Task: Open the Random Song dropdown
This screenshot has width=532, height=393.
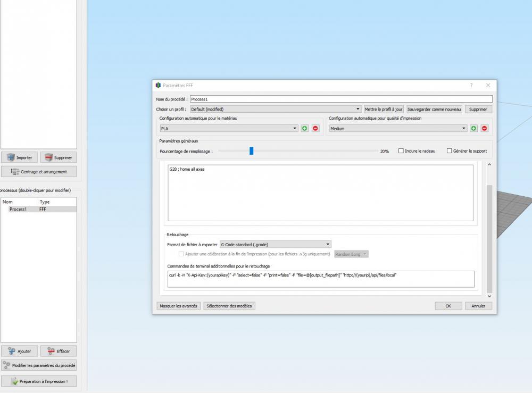Action: [351, 254]
